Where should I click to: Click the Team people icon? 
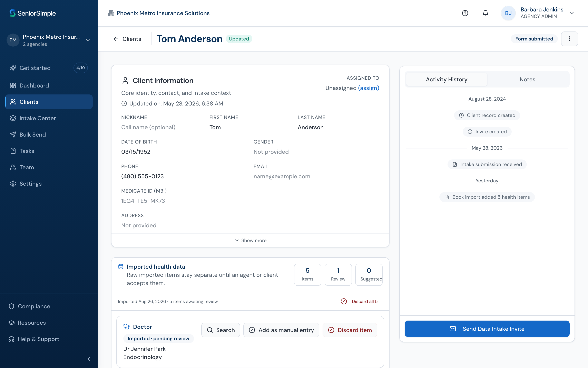[x=13, y=167]
